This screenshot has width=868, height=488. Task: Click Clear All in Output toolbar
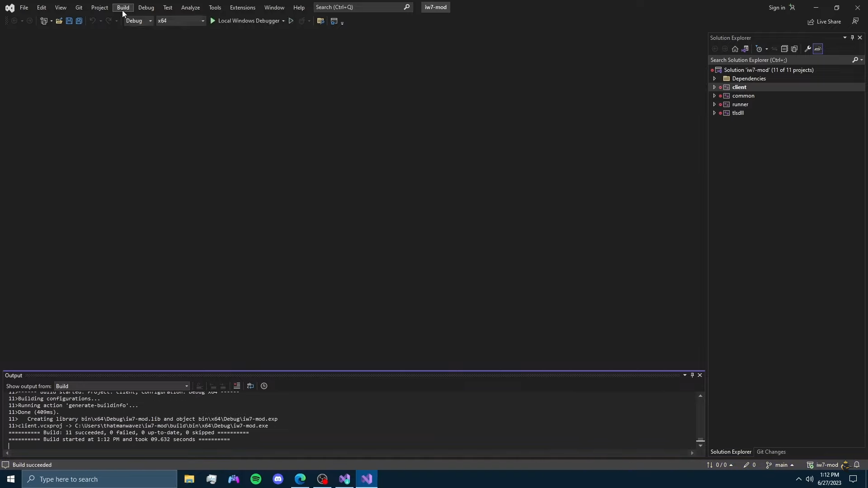click(237, 386)
